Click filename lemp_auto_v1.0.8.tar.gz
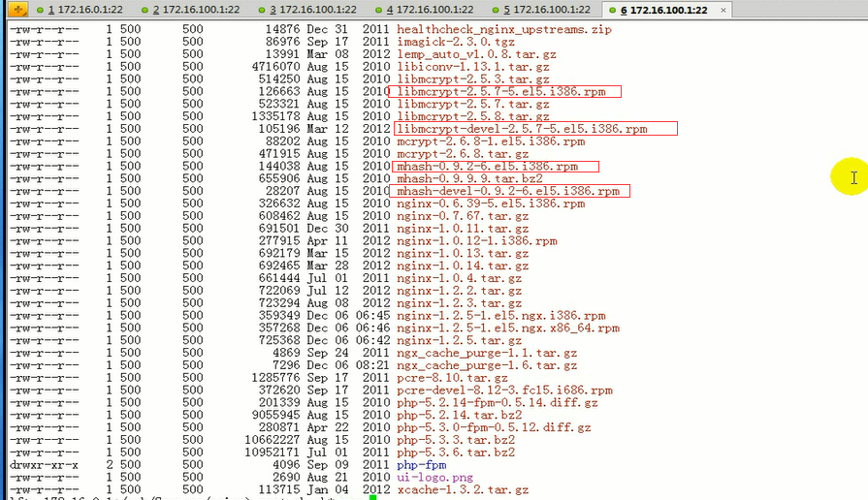Image resolution: width=868 pixels, height=500 pixels. [476, 54]
